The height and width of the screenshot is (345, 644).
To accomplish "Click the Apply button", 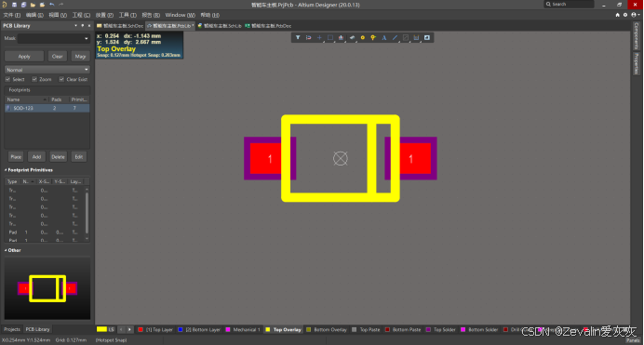I will pos(24,56).
